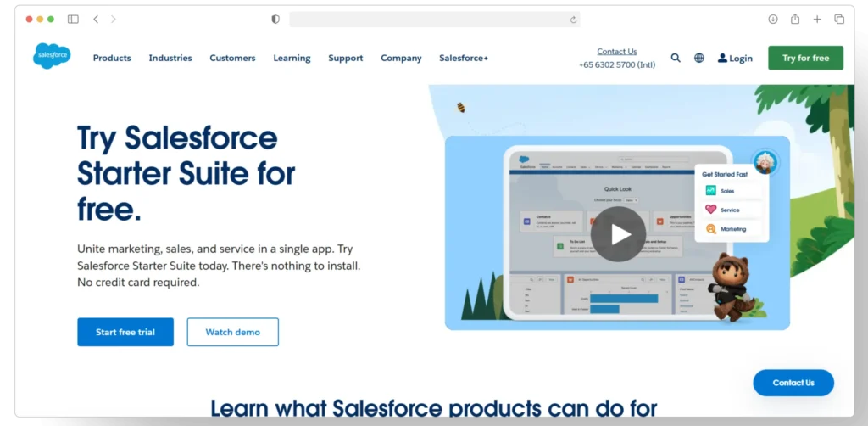
Task: Click the Contact Us header link
Action: [x=617, y=52]
